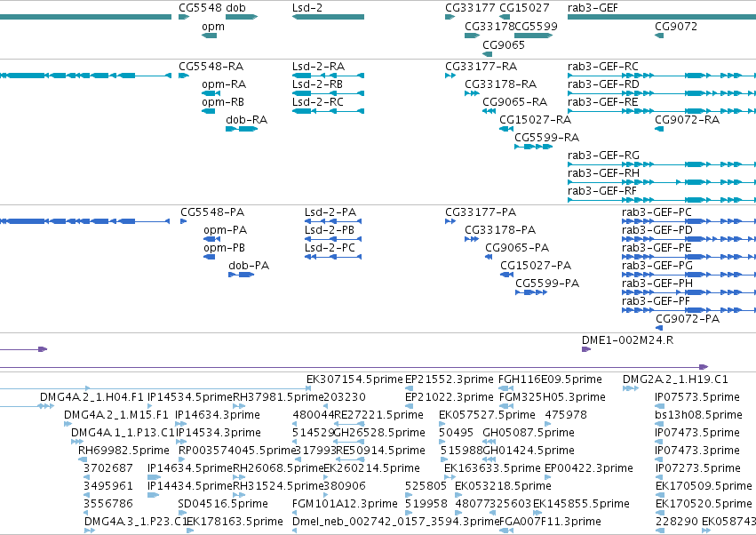
Task: Open the EK307154.5prime EST label
Action: coord(354,379)
